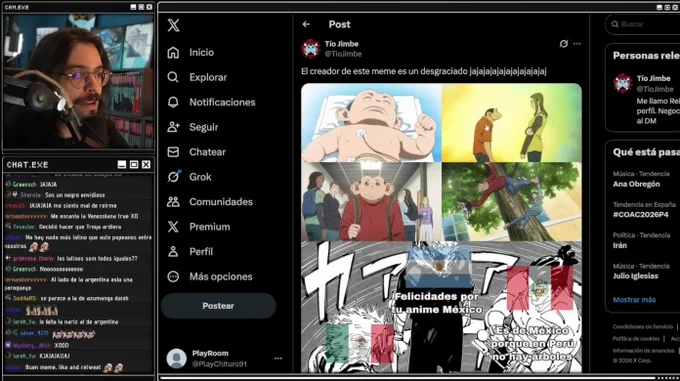Open the man and woman meme panel

[x=512, y=123]
